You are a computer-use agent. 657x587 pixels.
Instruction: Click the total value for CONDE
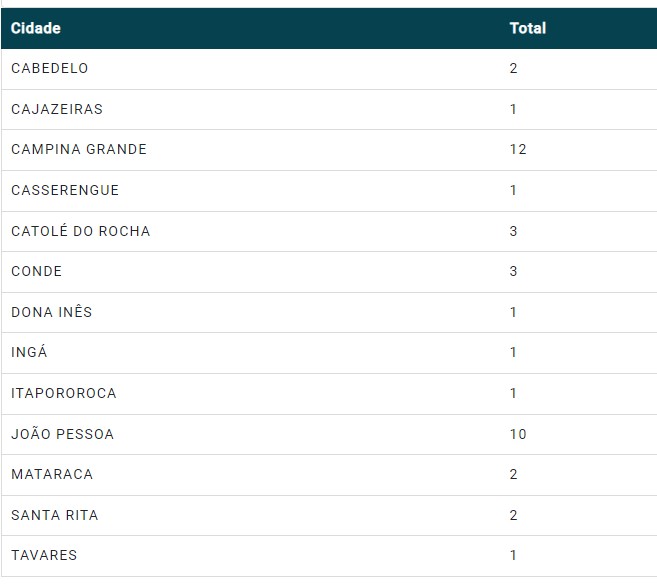[x=514, y=271]
